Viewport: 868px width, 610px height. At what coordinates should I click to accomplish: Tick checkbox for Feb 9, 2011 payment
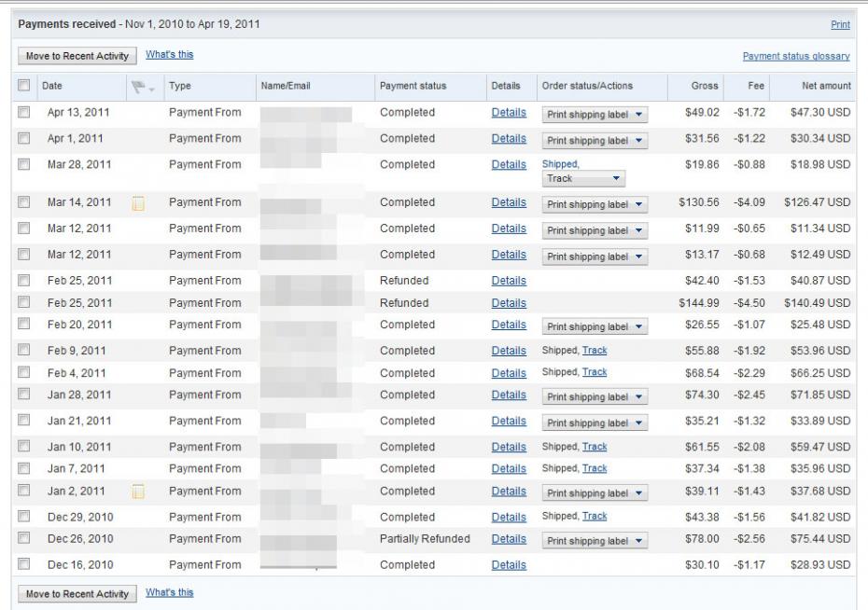pos(24,350)
